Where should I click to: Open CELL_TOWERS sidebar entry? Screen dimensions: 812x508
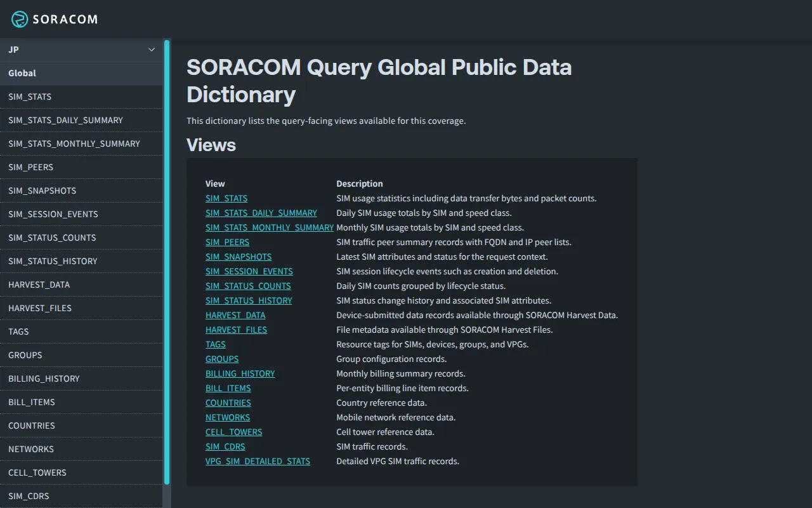(x=81, y=472)
